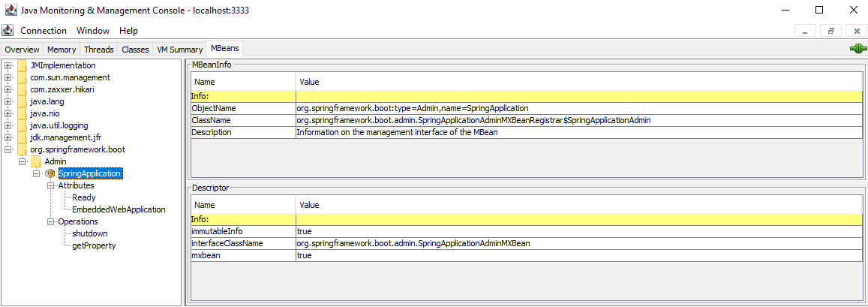
Task: Click the mxbean name cell
Action: point(243,255)
